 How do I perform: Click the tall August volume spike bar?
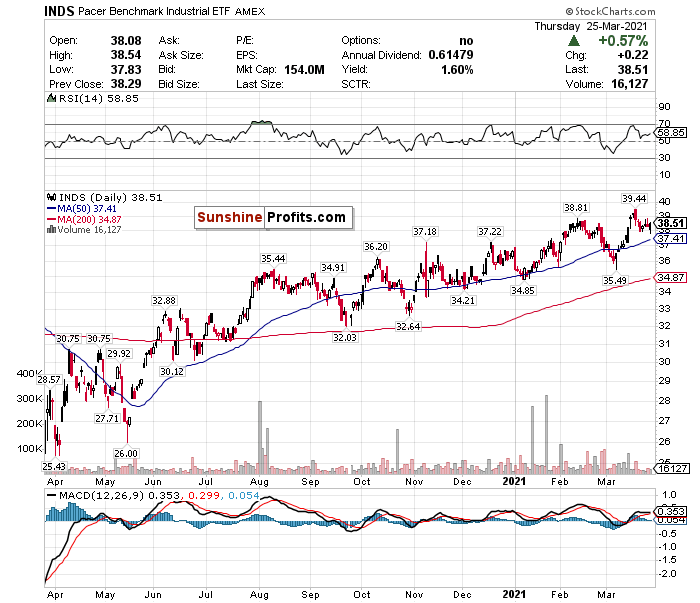pos(260,437)
